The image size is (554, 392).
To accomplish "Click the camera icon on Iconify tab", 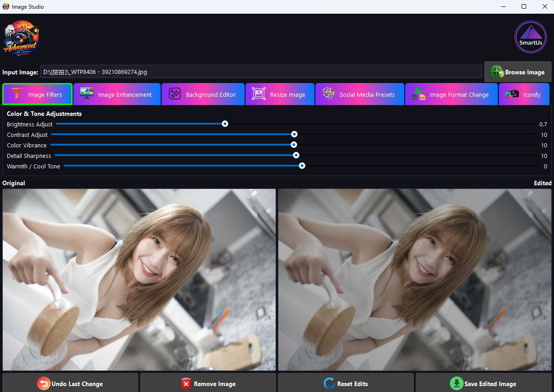I will [x=512, y=94].
